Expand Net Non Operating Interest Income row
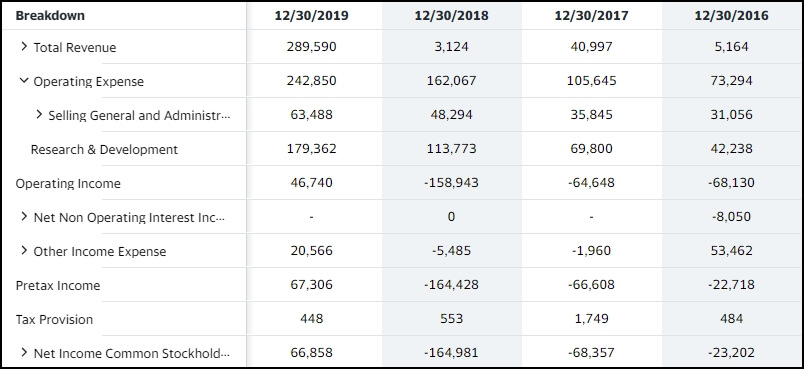Viewport: 804px width, 369px height. (x=24, y=216)
